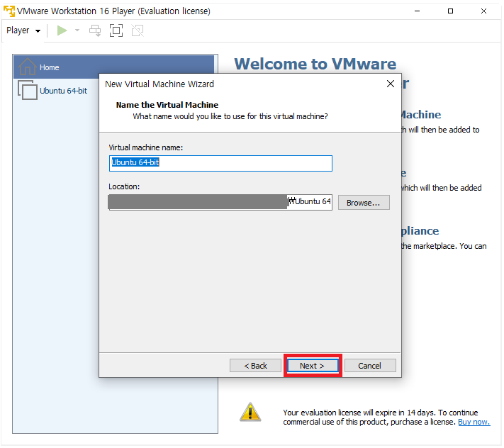Click the Home house icon
The height and width of the screenshot is (448, 504).
[x=28, y=67]
